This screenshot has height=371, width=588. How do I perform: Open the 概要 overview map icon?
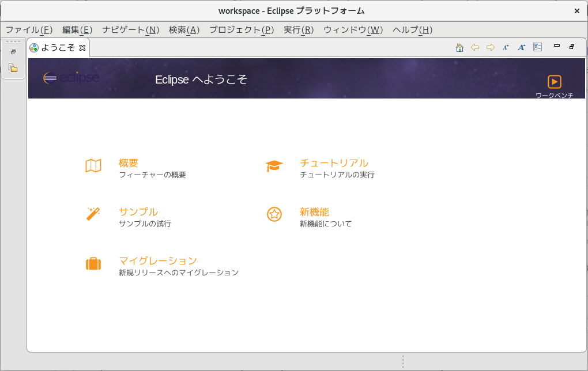[x=93, y=166]
